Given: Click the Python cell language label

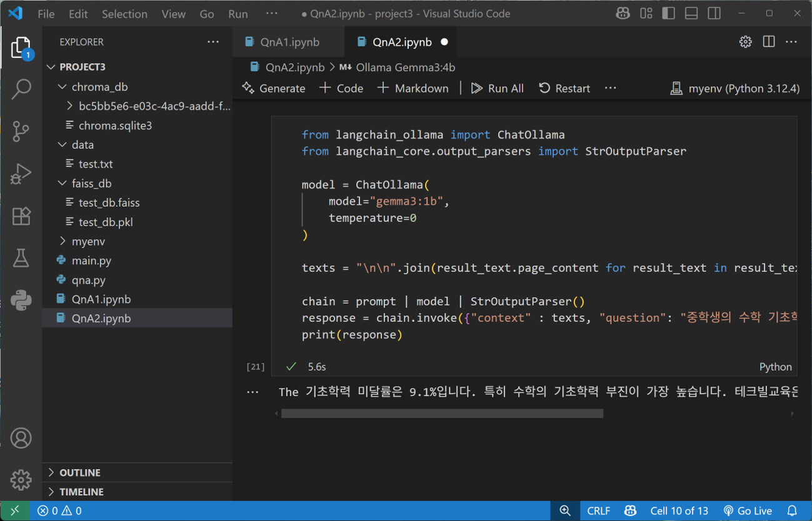Looking at the screenshot, I should tap(775, 367).
